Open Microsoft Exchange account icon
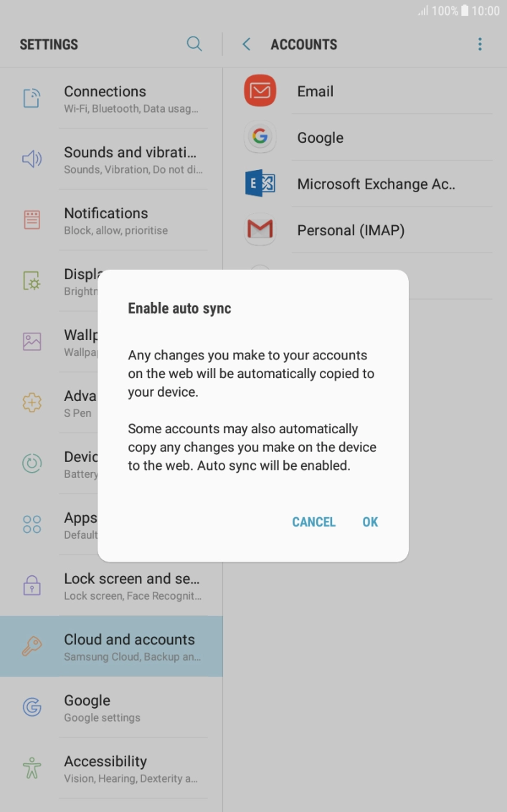Screen dimensions: 507x812 (260, 184)
